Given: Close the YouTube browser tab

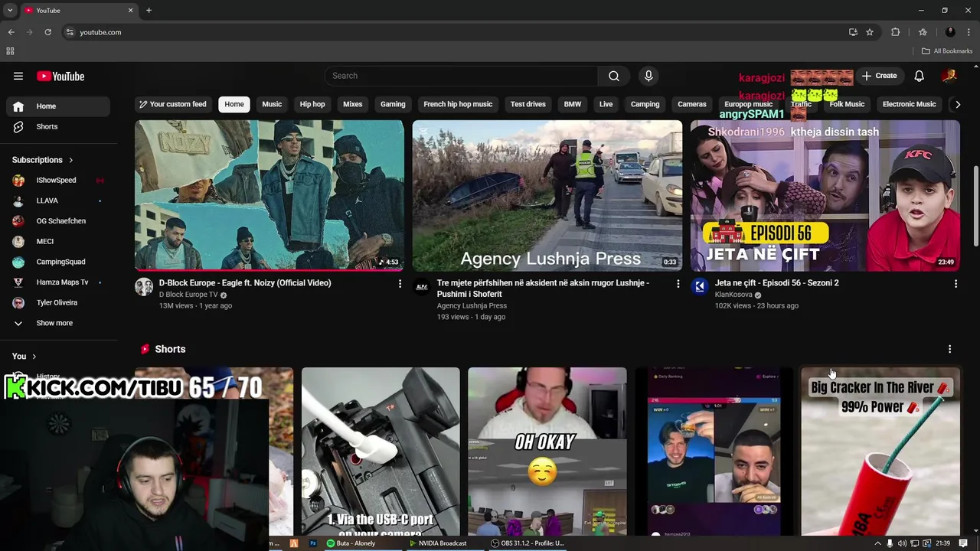Looking at the screenshot, I should [x=130, y=10].
